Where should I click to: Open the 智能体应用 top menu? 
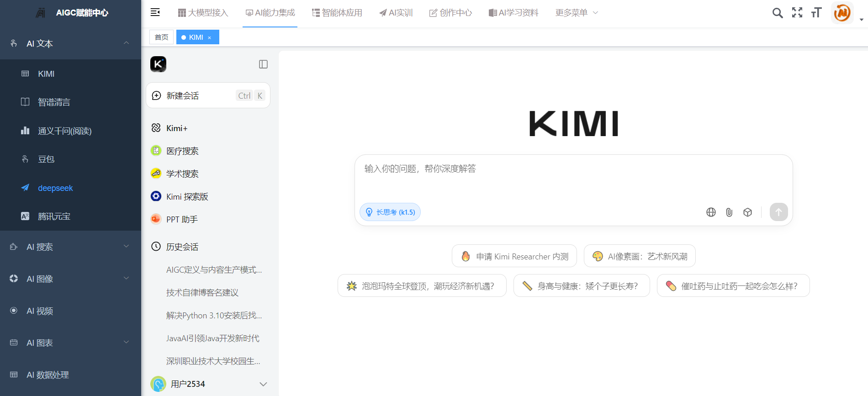pyautogui.click(x=337, y=13)
